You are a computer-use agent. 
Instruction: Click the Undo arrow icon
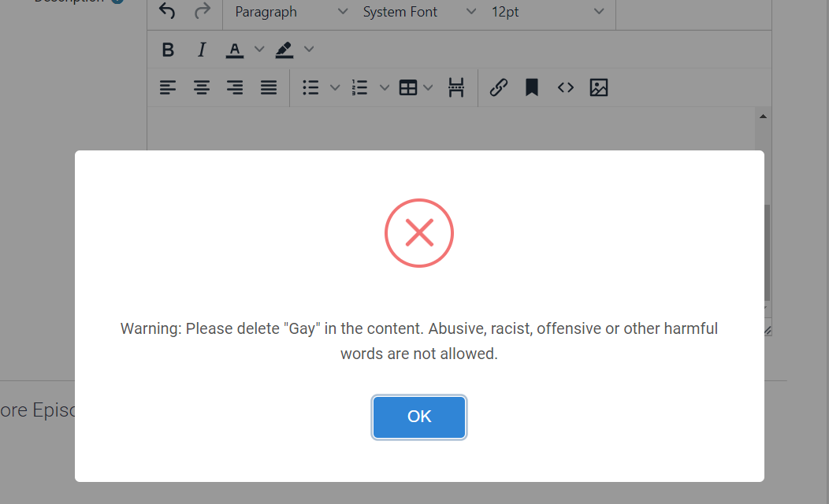[167, 11]
